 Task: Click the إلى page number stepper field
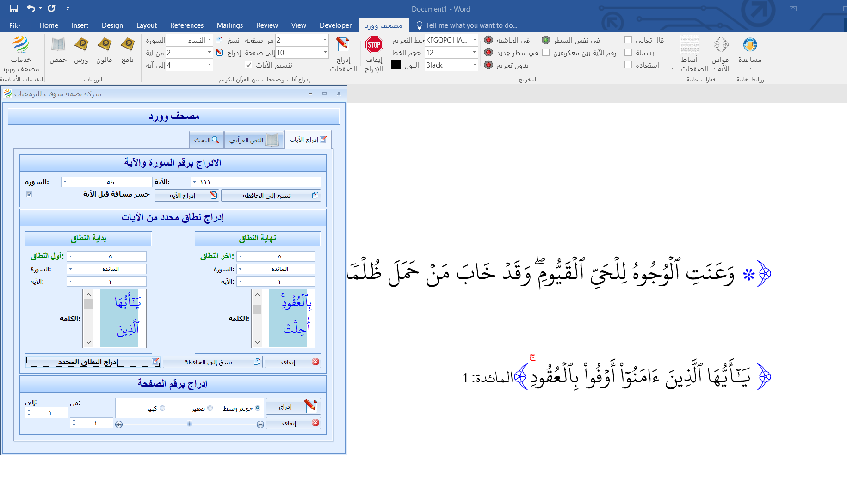pyautogui.click(x=47, y=412)
